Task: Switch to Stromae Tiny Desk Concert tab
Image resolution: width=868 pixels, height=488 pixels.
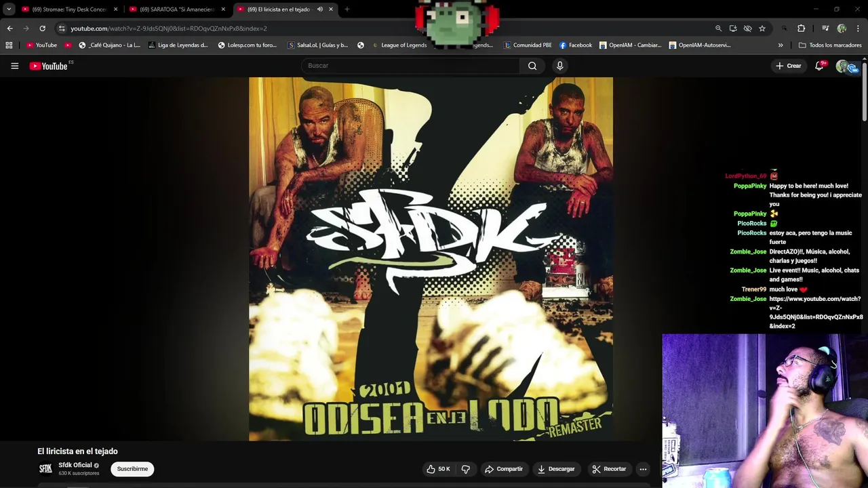Action: [70, 9]
